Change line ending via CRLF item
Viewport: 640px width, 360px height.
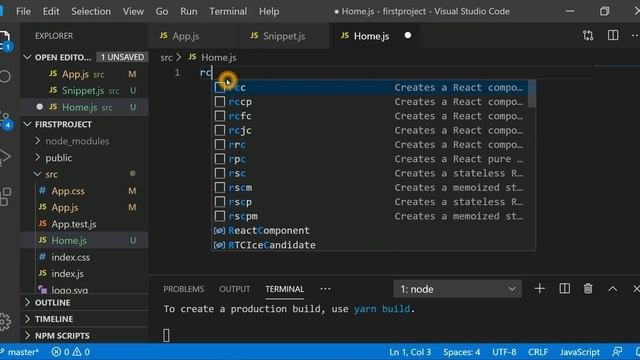coord(538,352)
